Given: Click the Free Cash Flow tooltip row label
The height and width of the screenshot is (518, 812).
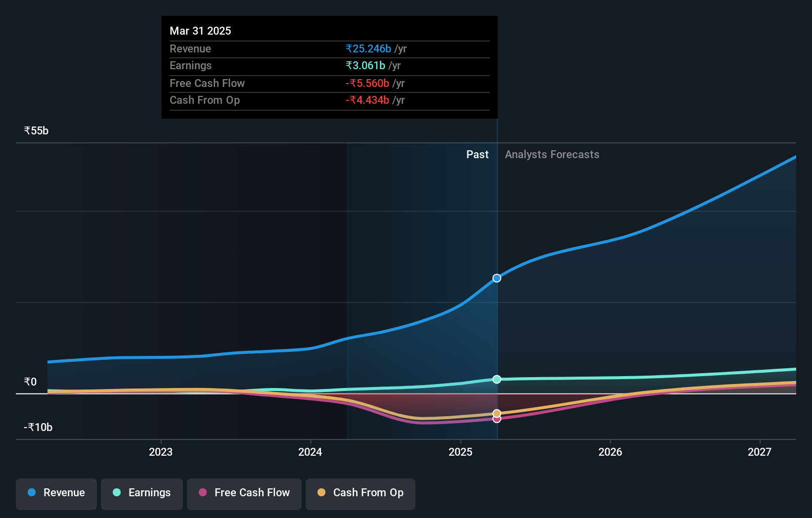Looking at the screenshot, I should pos(207,83).
